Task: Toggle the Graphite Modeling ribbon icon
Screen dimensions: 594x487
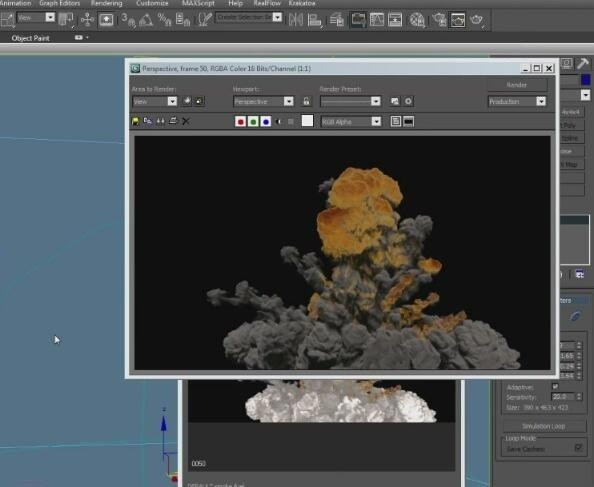Action: coord(358,20)
